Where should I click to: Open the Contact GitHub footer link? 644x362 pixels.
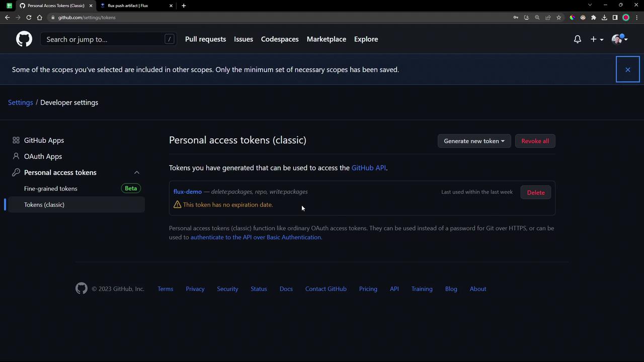click(326, 289)
